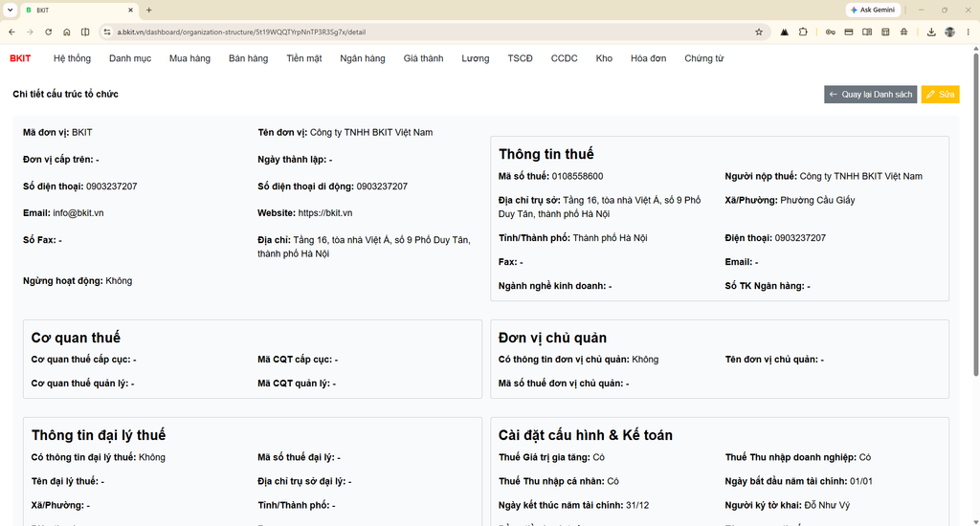Open the Tiền mặt menu
The height and width of the screenshot is (526, 980).
[304, 58]
